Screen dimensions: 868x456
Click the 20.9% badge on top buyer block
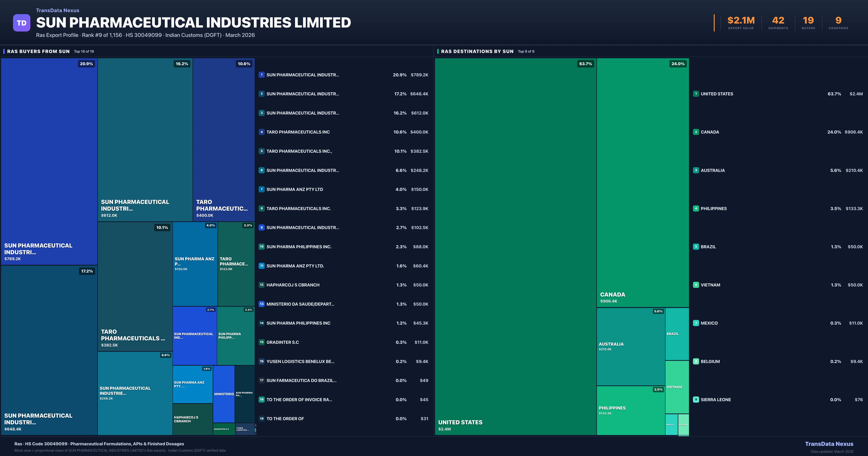[x=86, y=63]
